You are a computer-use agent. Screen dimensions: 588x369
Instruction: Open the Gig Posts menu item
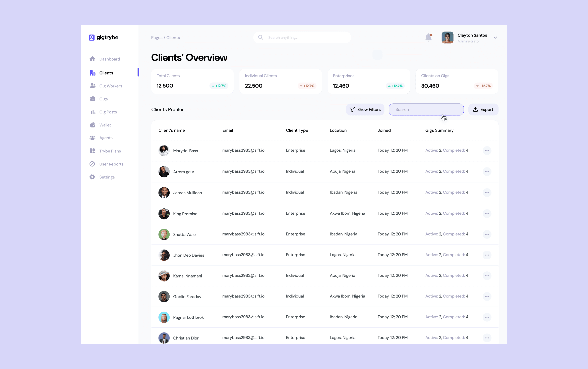(108, 112)
